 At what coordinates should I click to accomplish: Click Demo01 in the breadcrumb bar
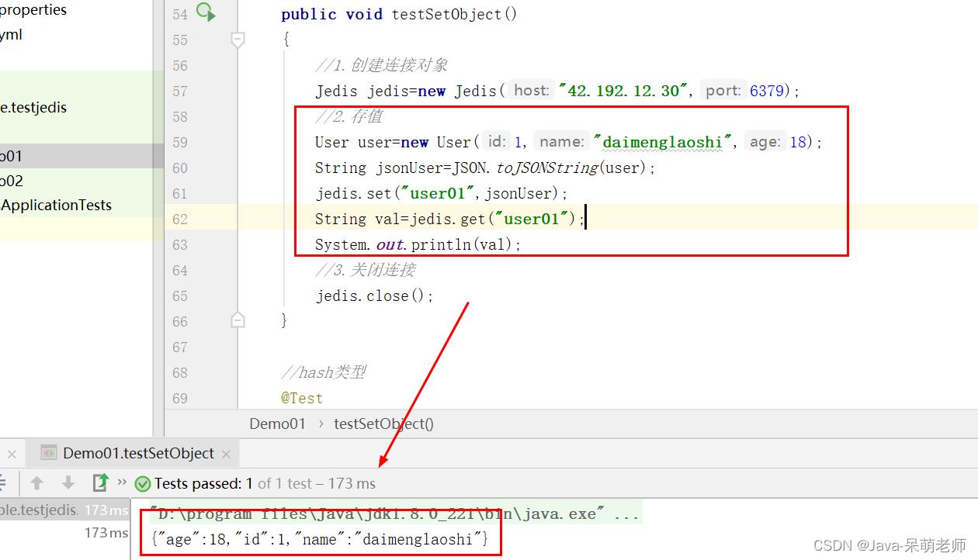pyautogui.click(x=277, y=423)
